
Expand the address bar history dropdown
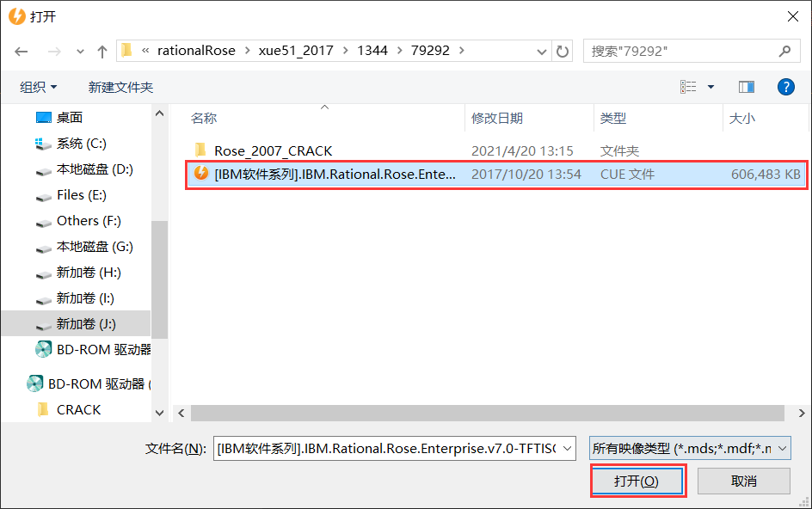542,51
